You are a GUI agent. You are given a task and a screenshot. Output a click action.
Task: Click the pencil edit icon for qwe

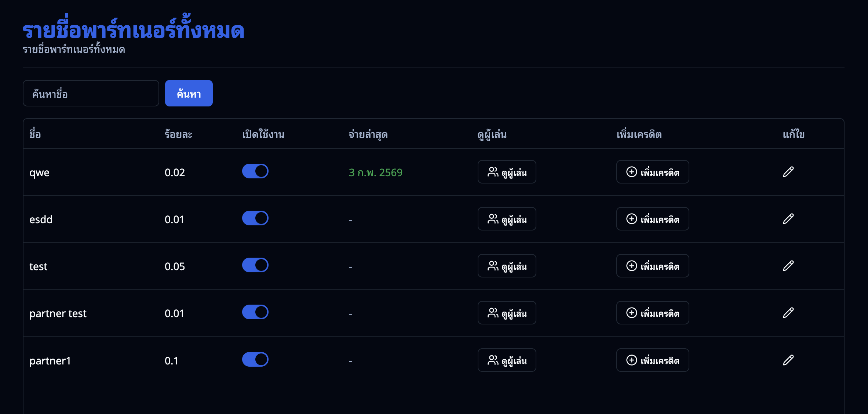pyautogui.click(x=788, y=172)
